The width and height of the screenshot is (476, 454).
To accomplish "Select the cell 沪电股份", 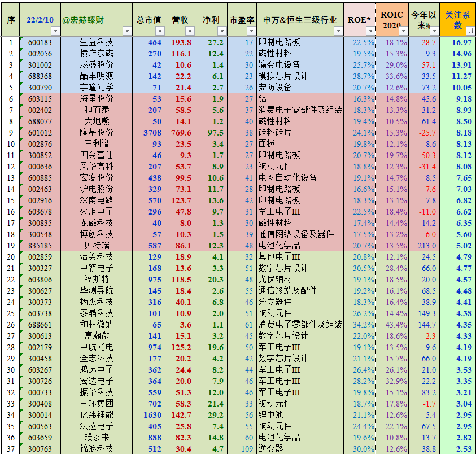I will tap(97, 189).
